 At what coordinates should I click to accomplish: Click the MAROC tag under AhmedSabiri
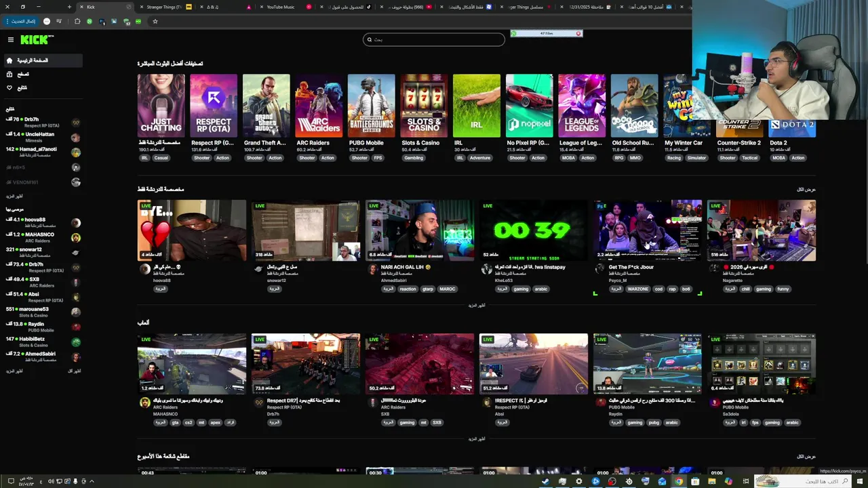[x=447, y=289]
